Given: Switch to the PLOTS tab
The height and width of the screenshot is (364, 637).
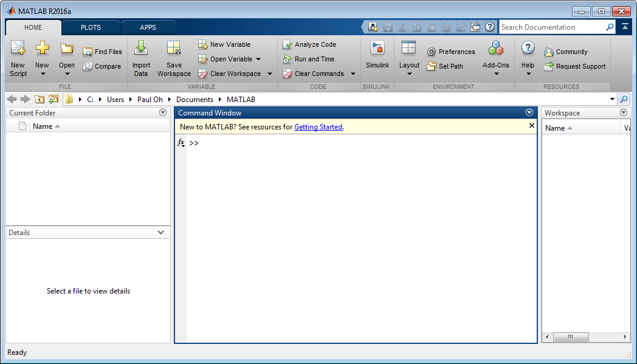Looking at the screenshot, I should point(91,27).
